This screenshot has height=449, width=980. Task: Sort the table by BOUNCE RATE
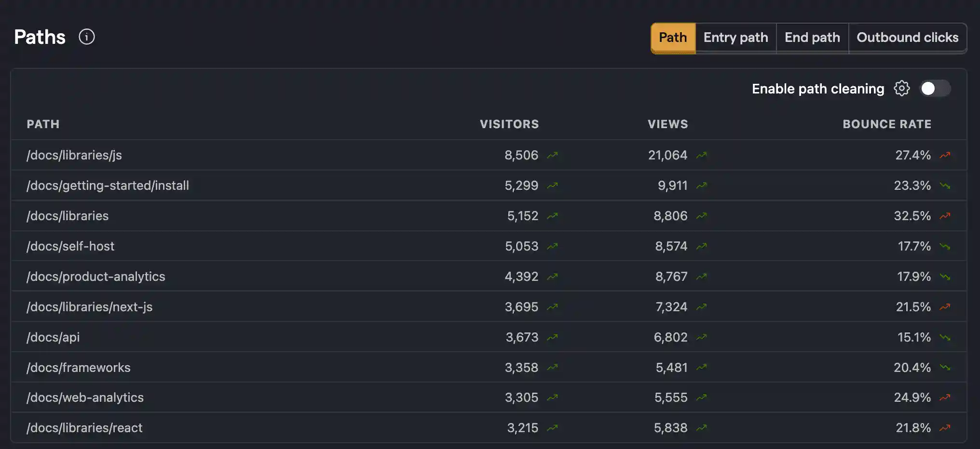pyautogui.click(x=887, y=124)
